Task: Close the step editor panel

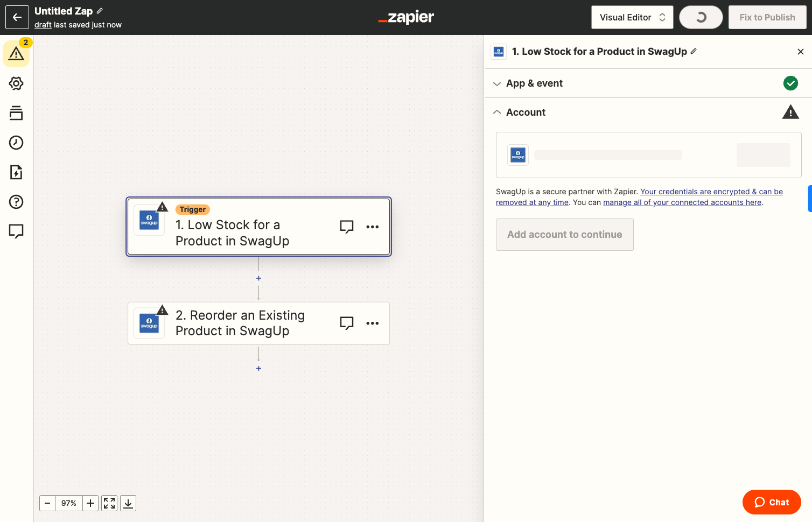Action: click(801, 52)
